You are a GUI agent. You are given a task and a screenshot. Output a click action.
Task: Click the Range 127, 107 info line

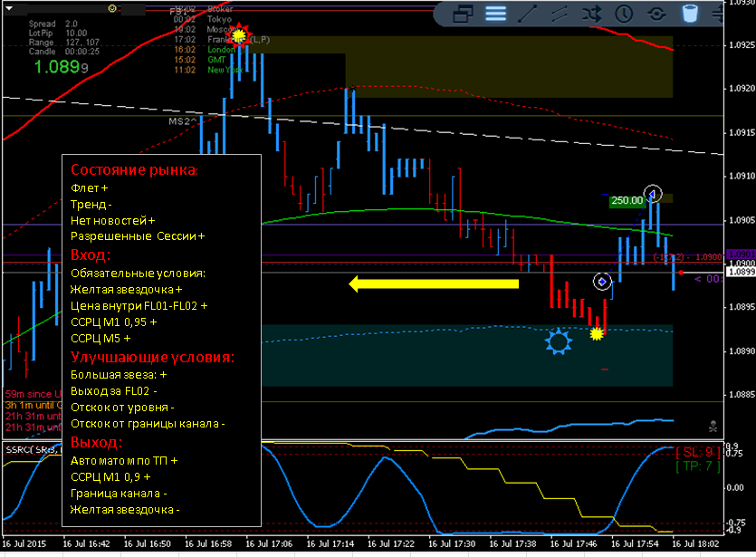(x=63, y=42)
